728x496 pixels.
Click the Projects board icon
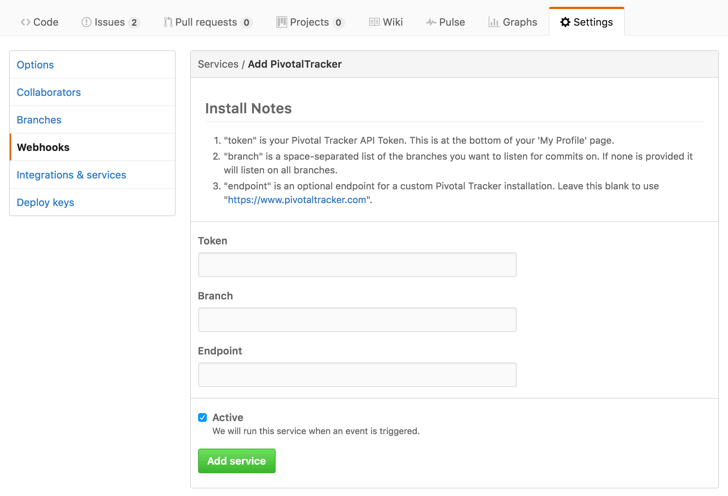click(282, 22)
